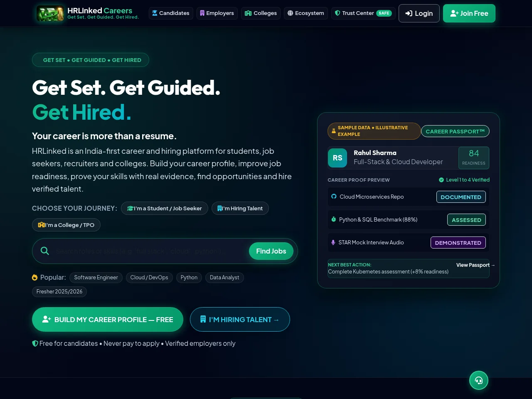Image resolution: width=532 pixels, height=399 pixels.
Task: Go to the Trust Center
Action: pos(363,13)
